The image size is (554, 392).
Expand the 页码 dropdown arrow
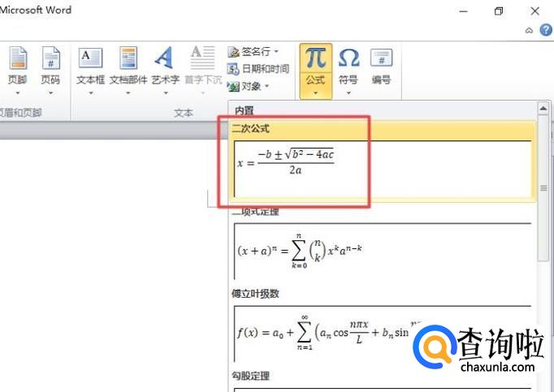pos(50,93)
